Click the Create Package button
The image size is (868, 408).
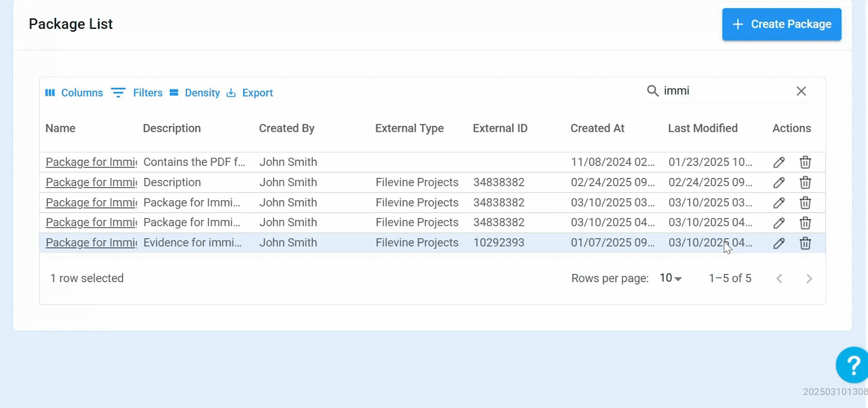(781, 24)
